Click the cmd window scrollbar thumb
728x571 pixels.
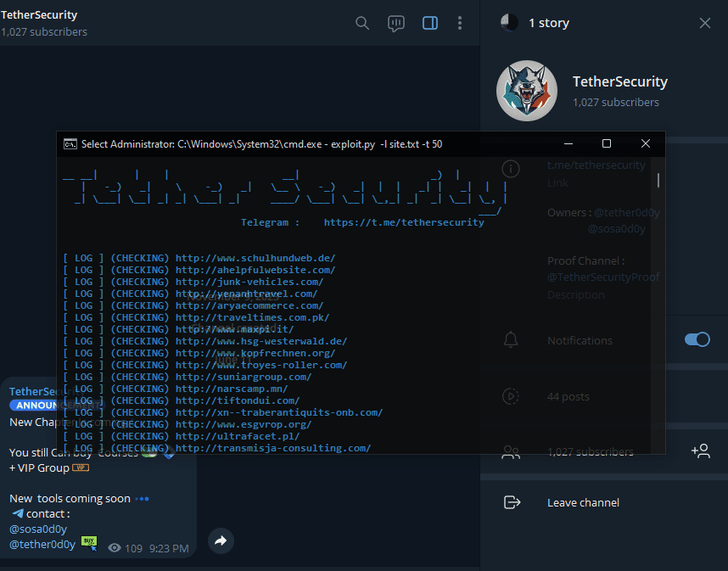[x=658, y=180]
